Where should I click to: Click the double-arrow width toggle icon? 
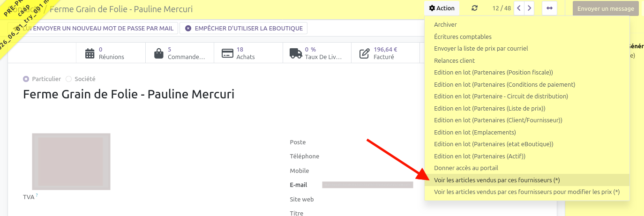(x=549, y=8)
